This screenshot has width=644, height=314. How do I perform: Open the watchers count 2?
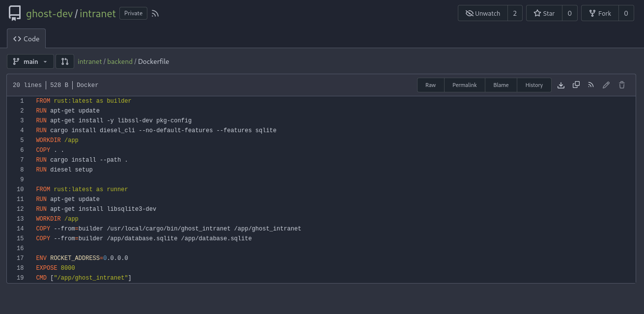[515, 13]
